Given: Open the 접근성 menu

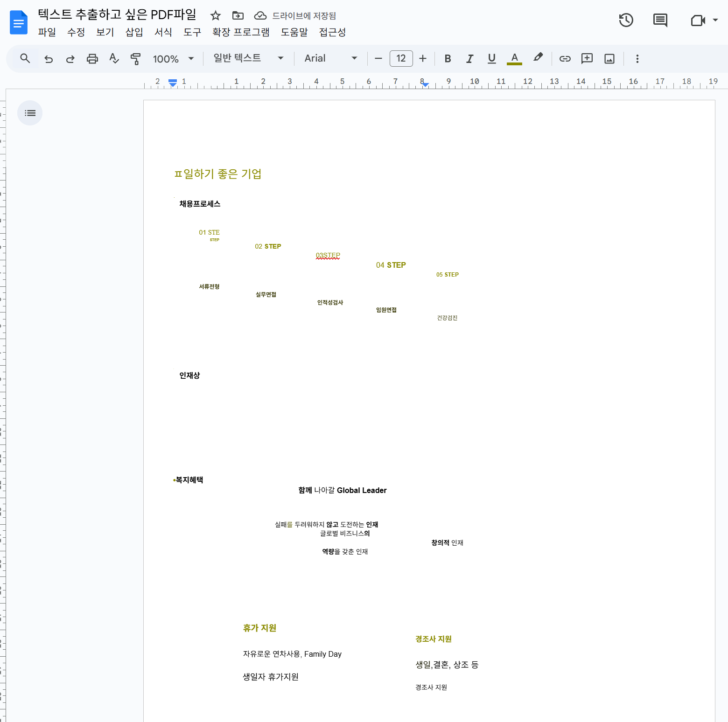Looking at the screenshot, I should pyautogui.click(x=333, y=32).
